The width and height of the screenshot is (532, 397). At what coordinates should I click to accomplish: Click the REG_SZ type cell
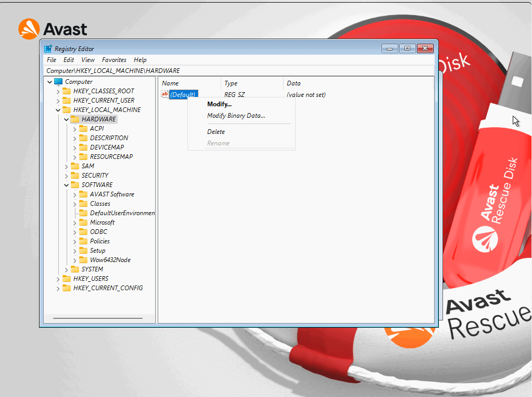234,95
